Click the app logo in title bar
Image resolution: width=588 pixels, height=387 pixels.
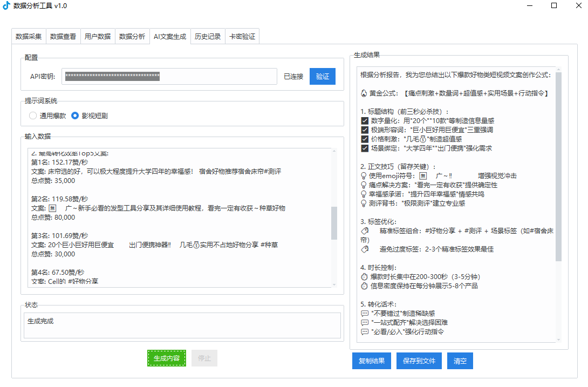pyautogui.click(x=6, y=6)
